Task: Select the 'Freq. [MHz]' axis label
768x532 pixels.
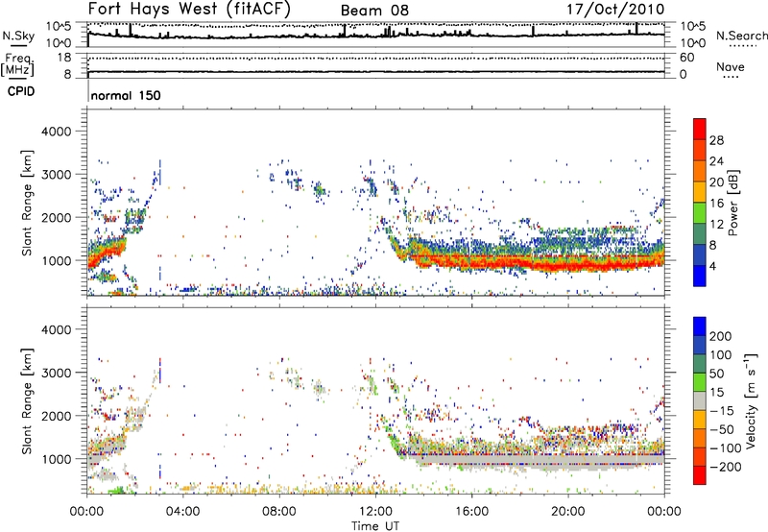Action: [x=17, y=65]
